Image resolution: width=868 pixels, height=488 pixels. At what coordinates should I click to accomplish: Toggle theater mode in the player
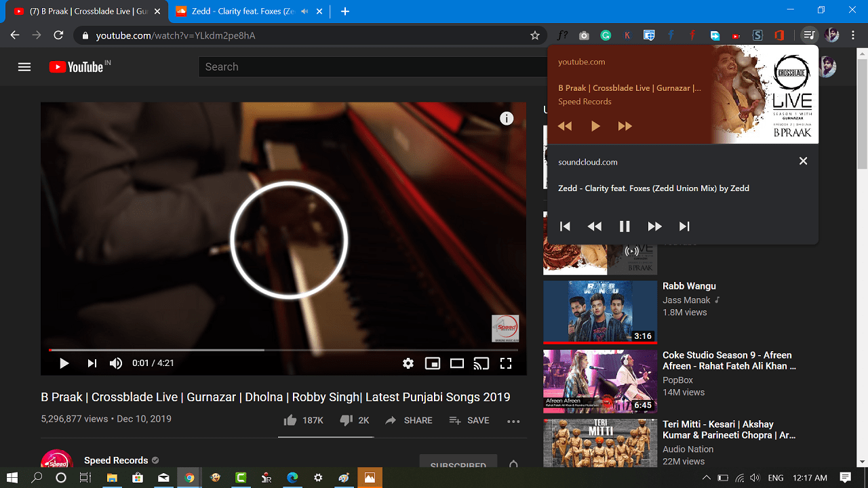pyautogui.click(x=457, y=363)
